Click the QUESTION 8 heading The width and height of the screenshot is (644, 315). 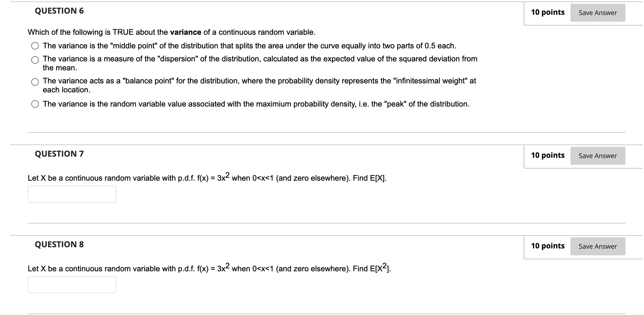click(59, 244)
